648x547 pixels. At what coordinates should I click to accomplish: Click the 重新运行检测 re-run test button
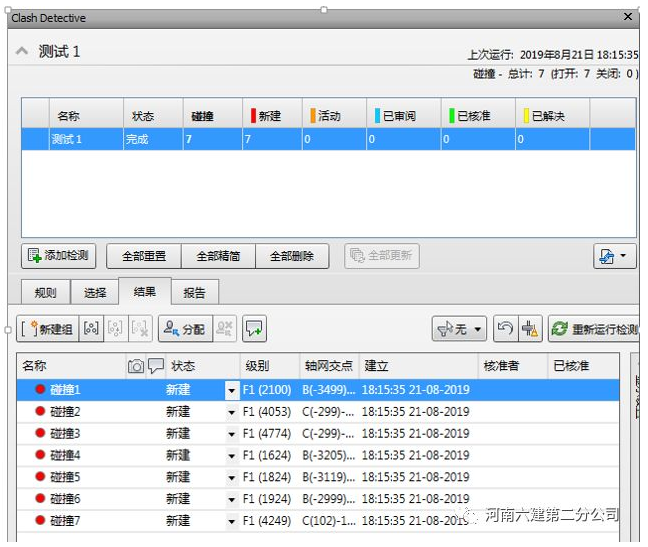coord(594,329)
